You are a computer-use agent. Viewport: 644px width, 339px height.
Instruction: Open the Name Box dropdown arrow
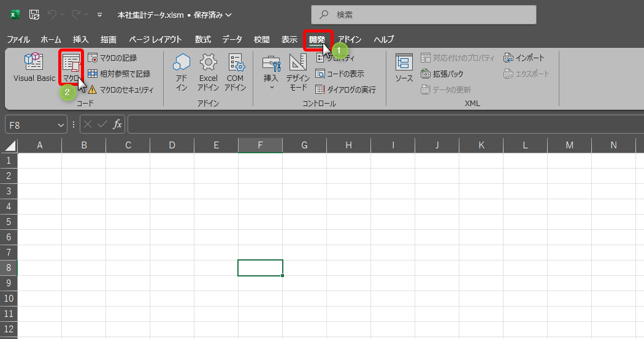(x=61, y=125)
